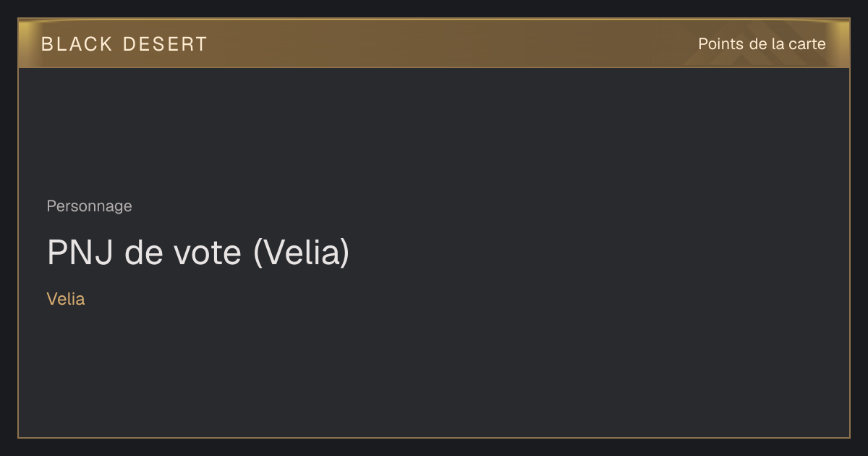The width and height of the screenshot is (868, 456).
Task: Click (Velia) in the large title
Action: 302,253
